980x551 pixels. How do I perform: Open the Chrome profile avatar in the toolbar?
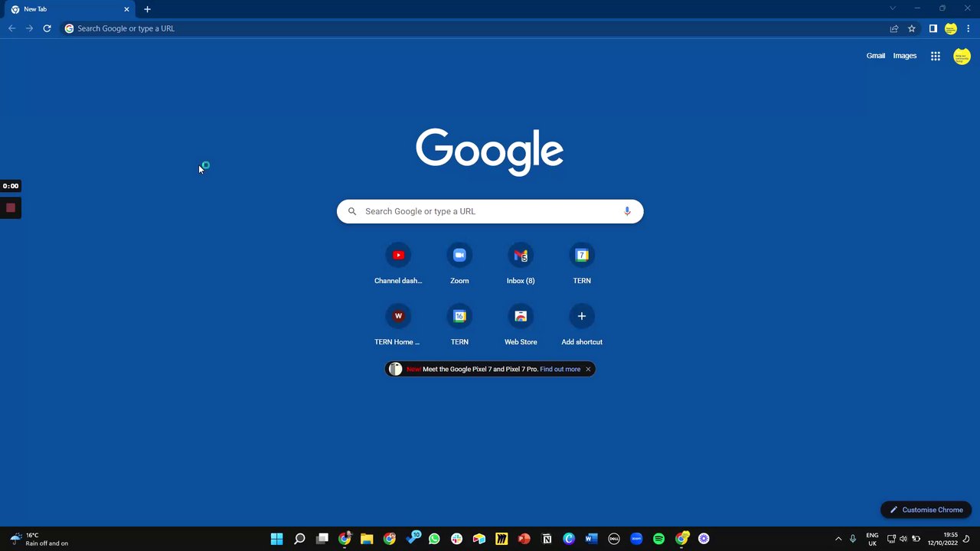pyautogui.click(x=951, y=28)
